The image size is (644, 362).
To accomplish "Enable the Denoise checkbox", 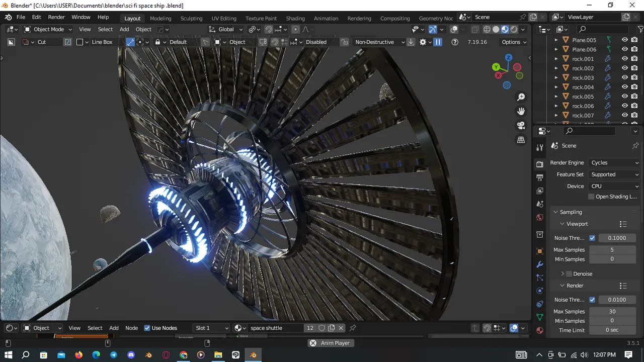I will tap(569, 274).
